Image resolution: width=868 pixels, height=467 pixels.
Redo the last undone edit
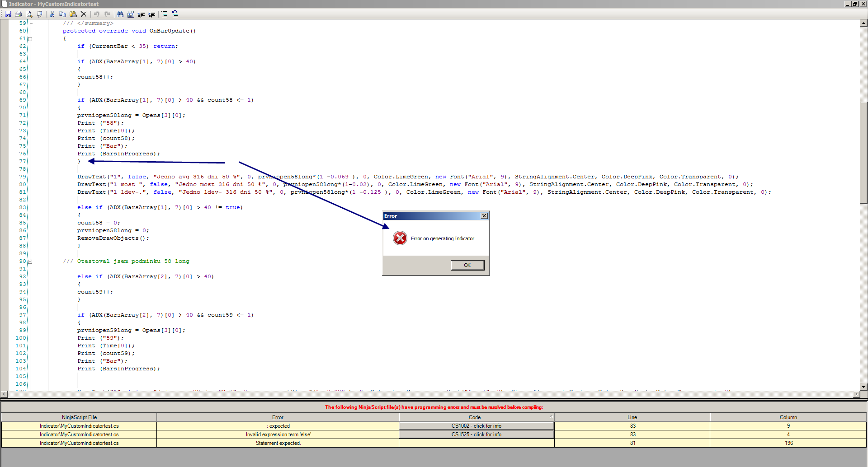(107, 14)
